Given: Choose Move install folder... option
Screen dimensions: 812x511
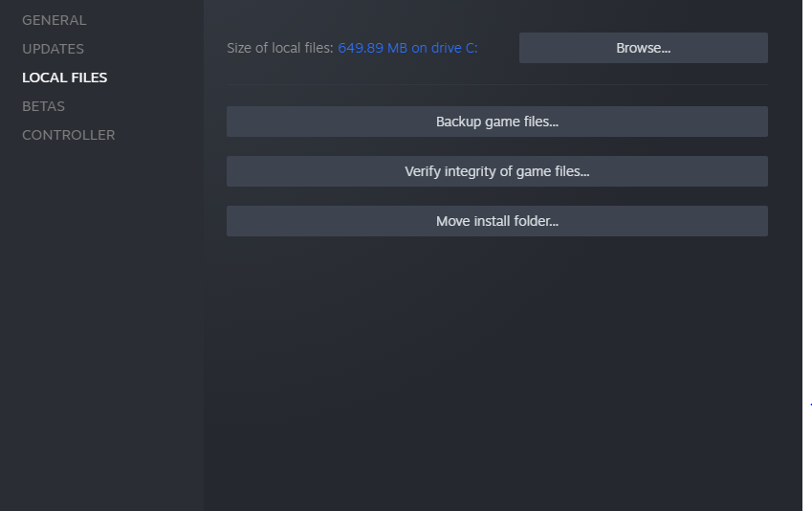Looking at the screenshot, I should click(x=496, y=221).
